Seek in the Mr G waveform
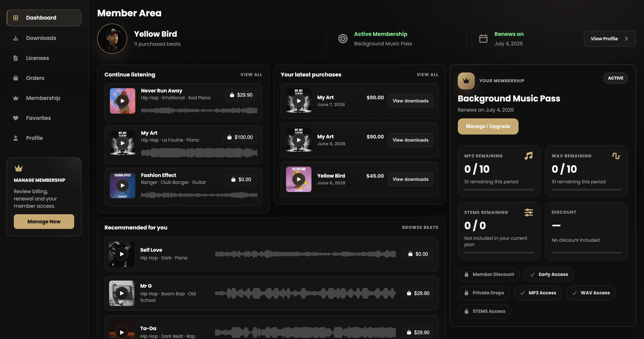 click(x=305, y=293)
